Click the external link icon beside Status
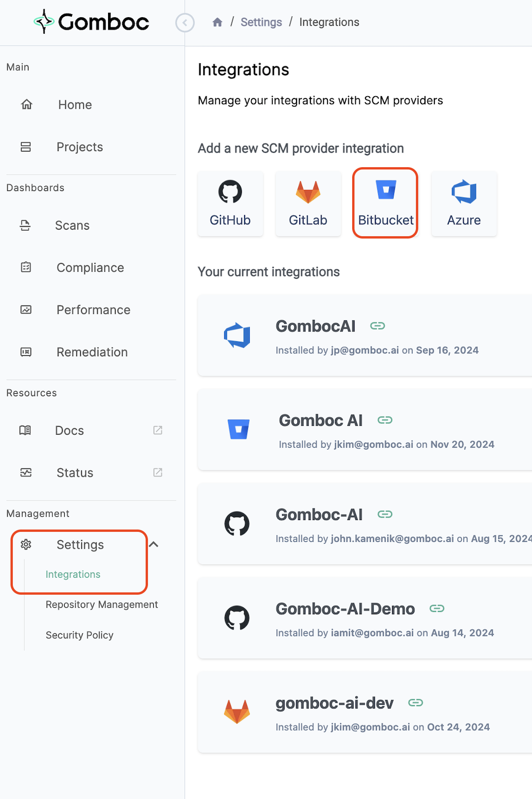The height and width of the screenshot is (799, 532). pos(158,472)
